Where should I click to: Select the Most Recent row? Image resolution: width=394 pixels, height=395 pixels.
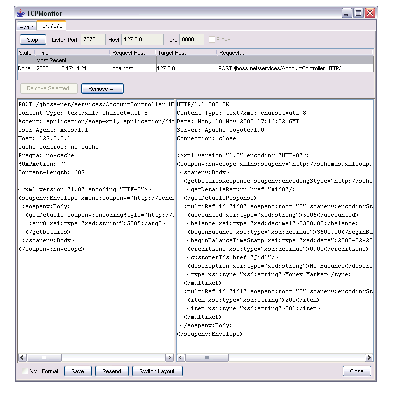click(x=196, y=60)
